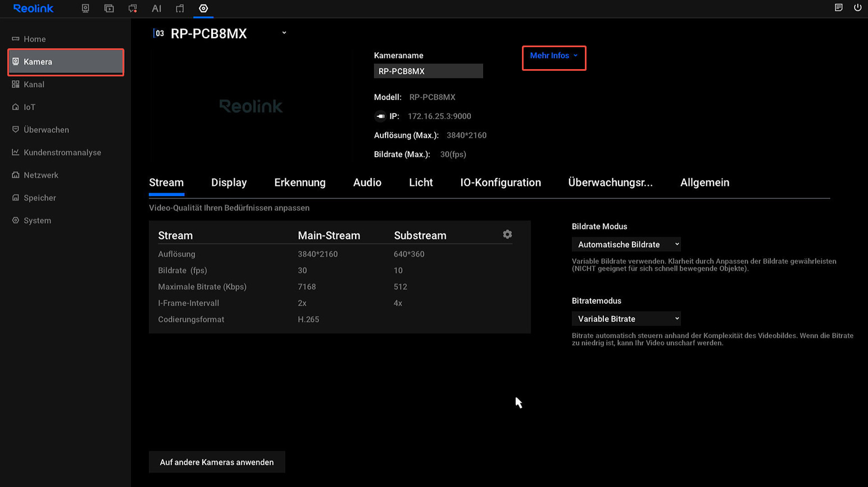Image resolution: width=868 pixels, height=487 pixels.
Task: Open System in the sidebar
Action: point(66,220)
